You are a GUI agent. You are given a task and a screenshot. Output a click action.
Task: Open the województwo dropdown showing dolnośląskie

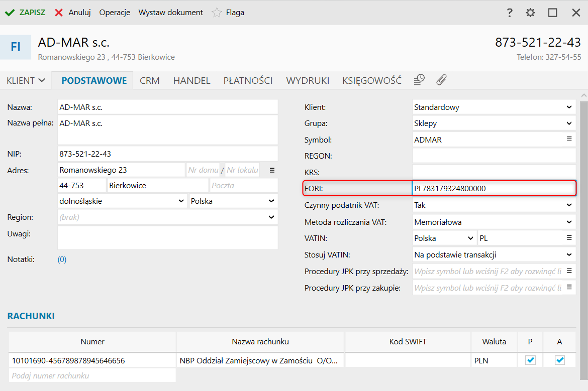click(x=181, y=201)
